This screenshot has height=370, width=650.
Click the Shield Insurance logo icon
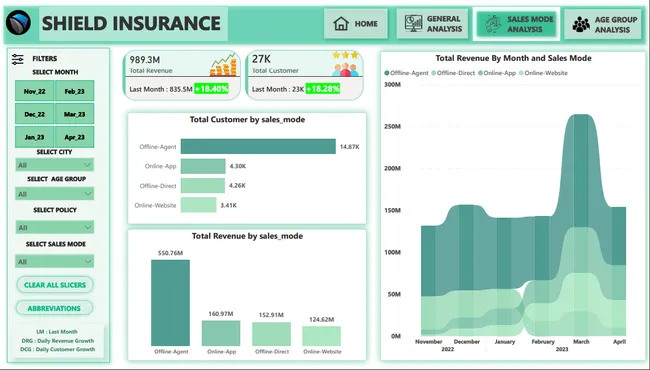click(x=18, y=23)
